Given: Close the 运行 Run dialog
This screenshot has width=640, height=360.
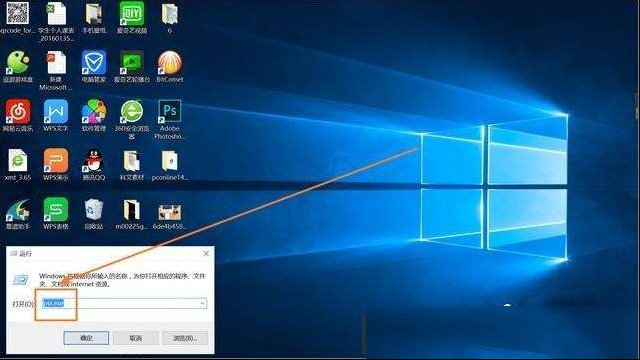Looking at the screenshot, I should pos(206,253).
